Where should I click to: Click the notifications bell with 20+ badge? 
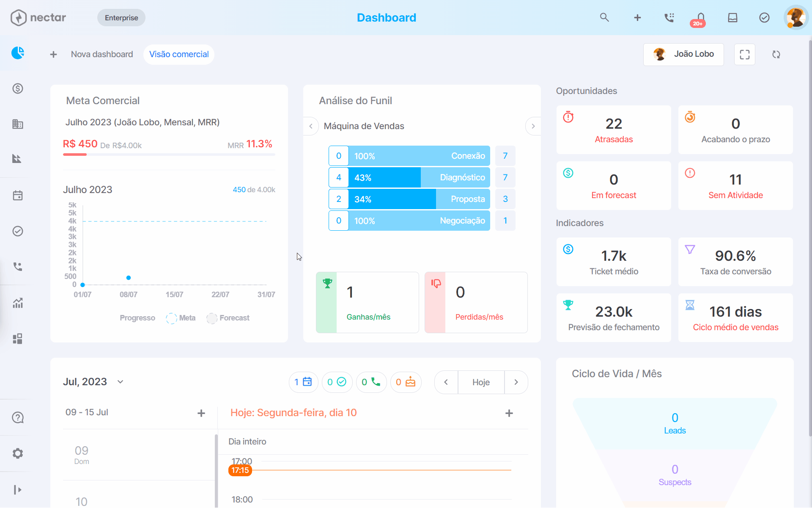(x=700, y=18)
